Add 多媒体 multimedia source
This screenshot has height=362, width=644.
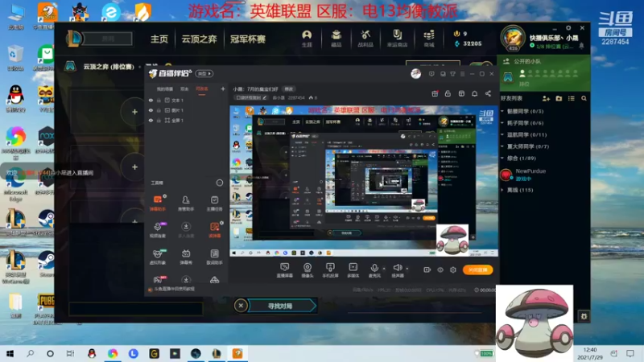click(x=353, y=270)
